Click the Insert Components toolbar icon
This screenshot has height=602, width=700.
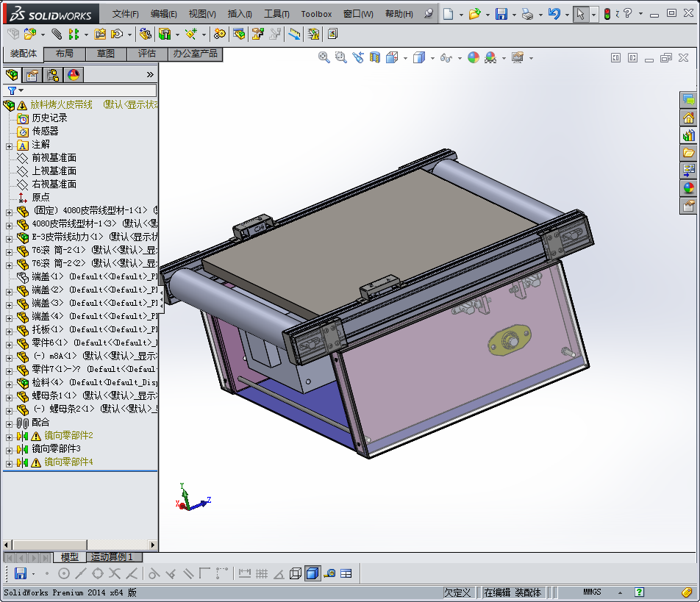pyautogui.click(x=30, y=34)
